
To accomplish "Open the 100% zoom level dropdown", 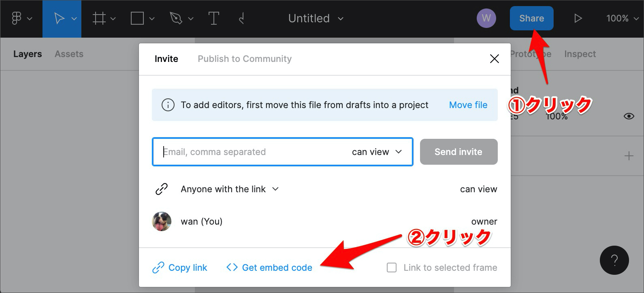I will [622, 19].
